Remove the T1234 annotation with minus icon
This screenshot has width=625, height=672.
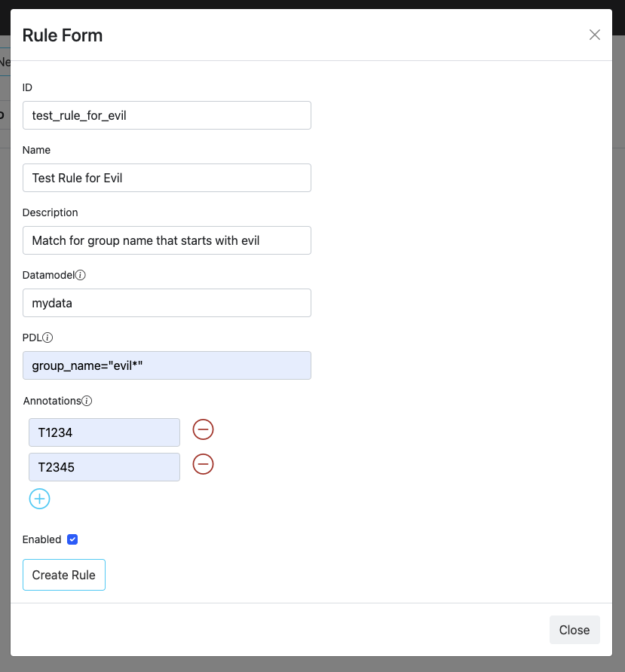[203, 429]
